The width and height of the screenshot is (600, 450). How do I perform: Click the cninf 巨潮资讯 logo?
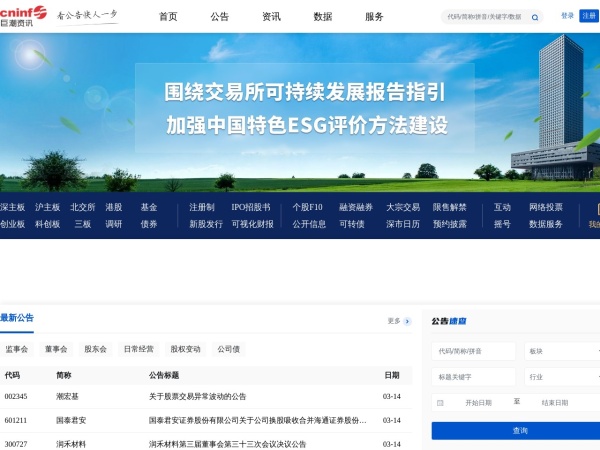tap(23, 16)
